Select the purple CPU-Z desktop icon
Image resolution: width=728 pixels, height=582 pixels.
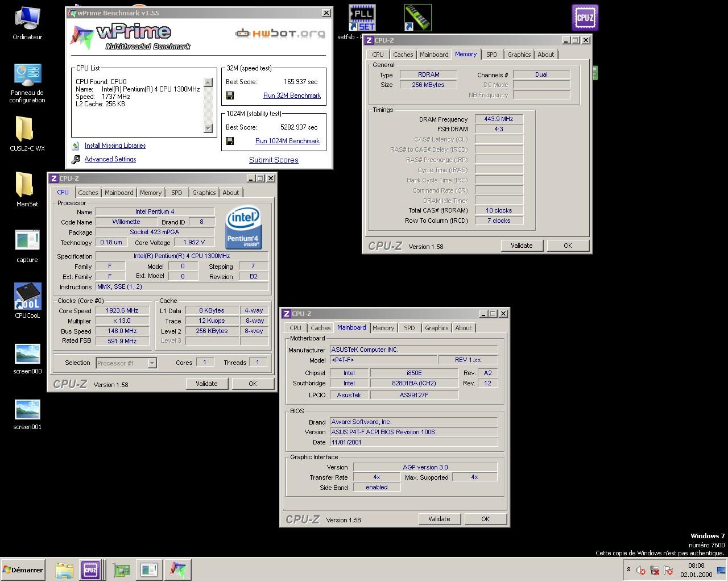(585, 18)
